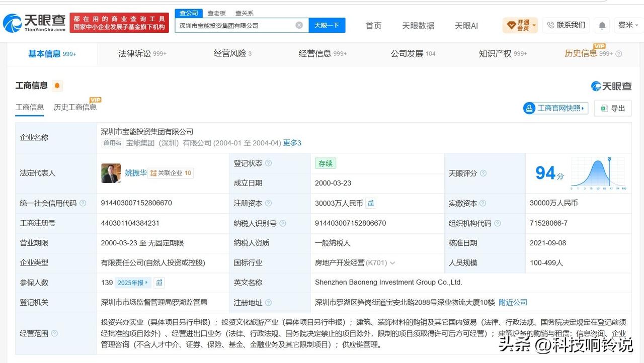The height and width of the screenshot is (363, 644).
Task: Click the registered address text
Action: pyautogui.click(x=405, y=303)
